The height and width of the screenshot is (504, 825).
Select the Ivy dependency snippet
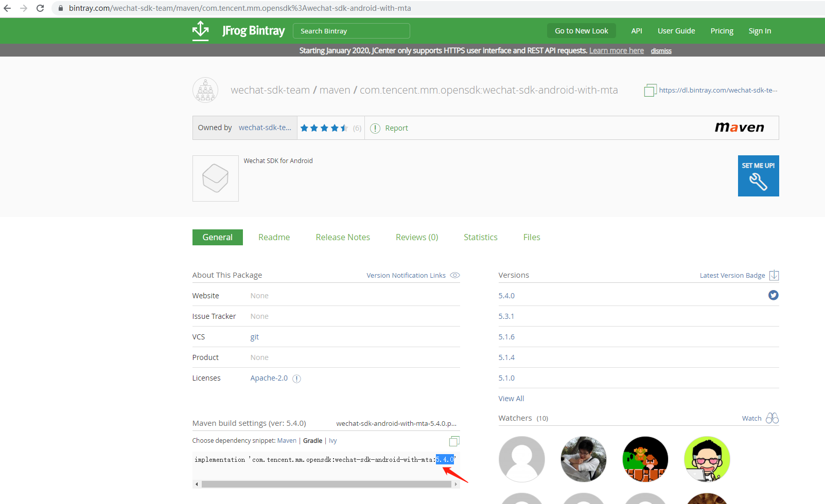[332, 441]
